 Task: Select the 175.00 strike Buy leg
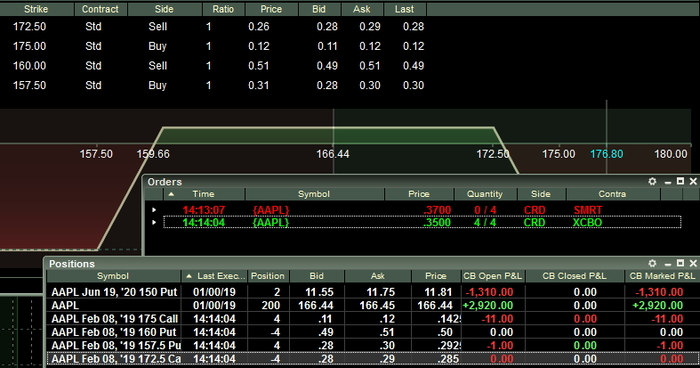coord(213,46)
